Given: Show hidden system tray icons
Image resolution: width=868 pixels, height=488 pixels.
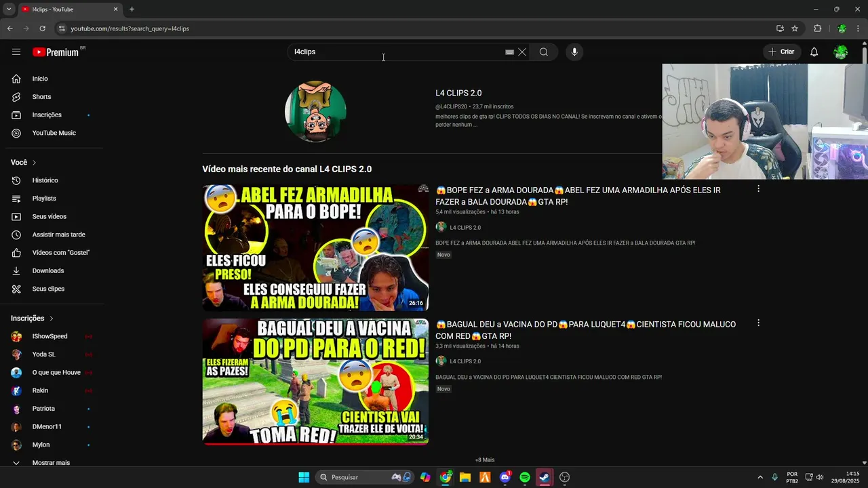Looking at the screenshot, I should pyautogui.click(x=760, y=477).
